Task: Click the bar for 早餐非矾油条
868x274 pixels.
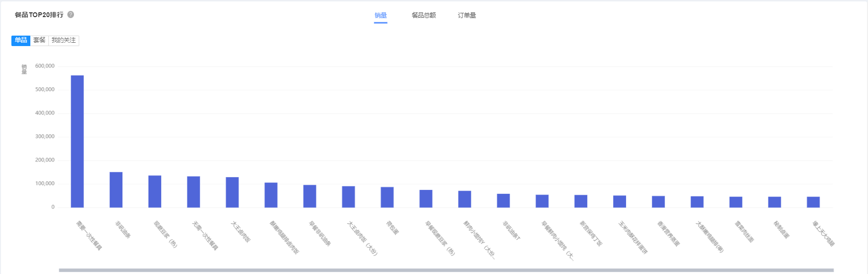Action: click(x=310, y=196)
